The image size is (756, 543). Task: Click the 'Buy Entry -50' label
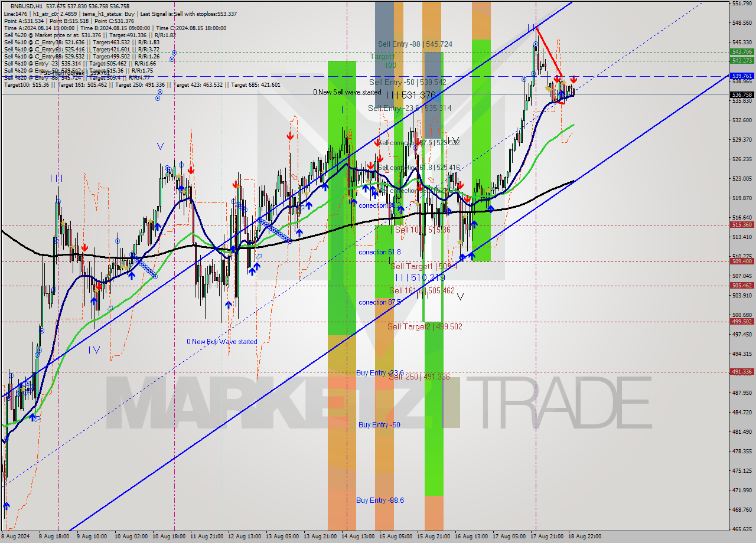(x=379, y=425)
